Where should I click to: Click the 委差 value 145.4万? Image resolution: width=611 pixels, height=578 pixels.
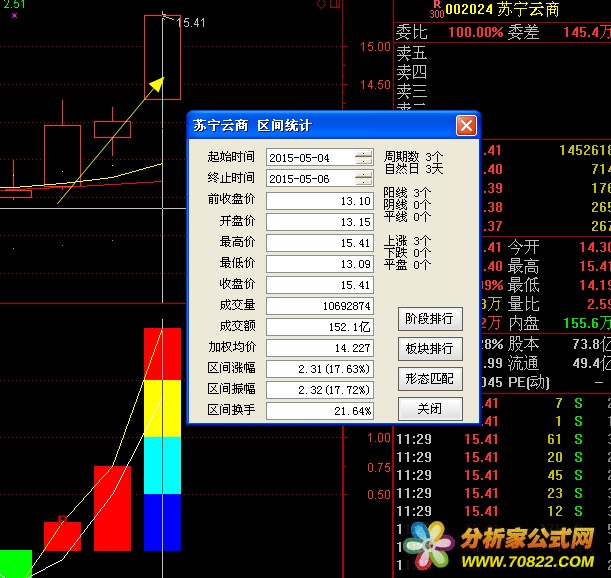click(x=587, y=32)
